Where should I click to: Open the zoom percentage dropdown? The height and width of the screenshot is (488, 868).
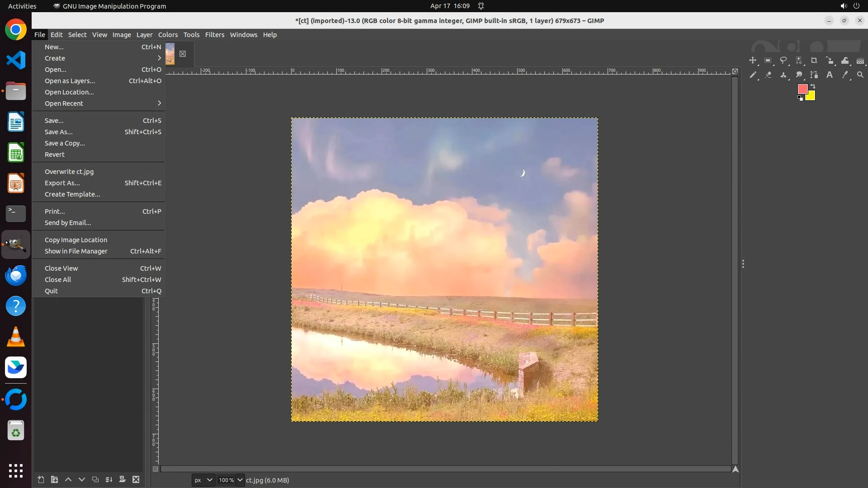tap(240, 480)
